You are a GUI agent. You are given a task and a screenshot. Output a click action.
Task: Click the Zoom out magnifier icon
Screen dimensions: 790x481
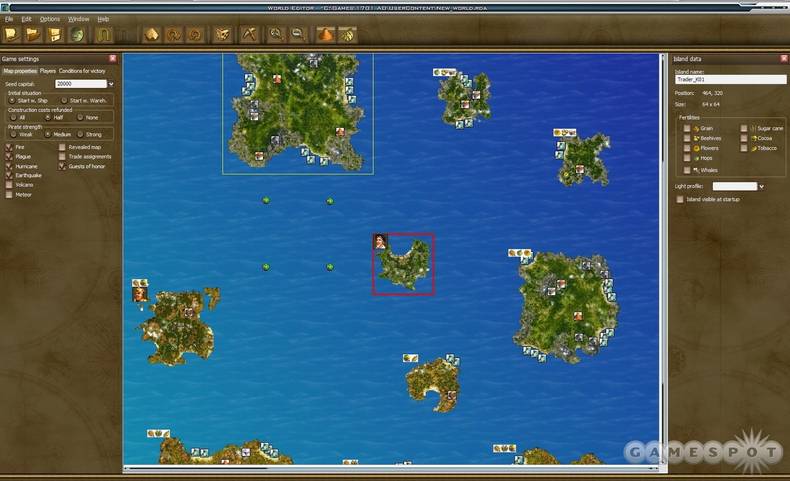[x=298, y=35]
